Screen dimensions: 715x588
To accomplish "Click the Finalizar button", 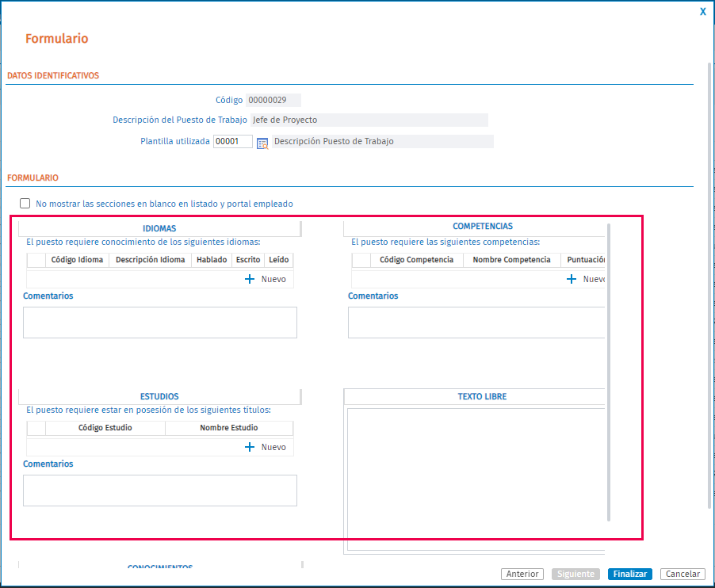I will (629, 574).
